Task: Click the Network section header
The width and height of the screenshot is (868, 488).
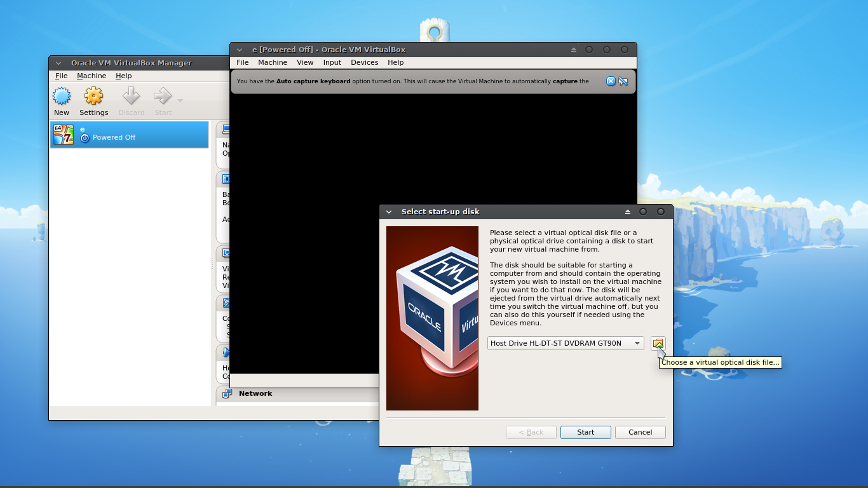Action: point(255,393)
